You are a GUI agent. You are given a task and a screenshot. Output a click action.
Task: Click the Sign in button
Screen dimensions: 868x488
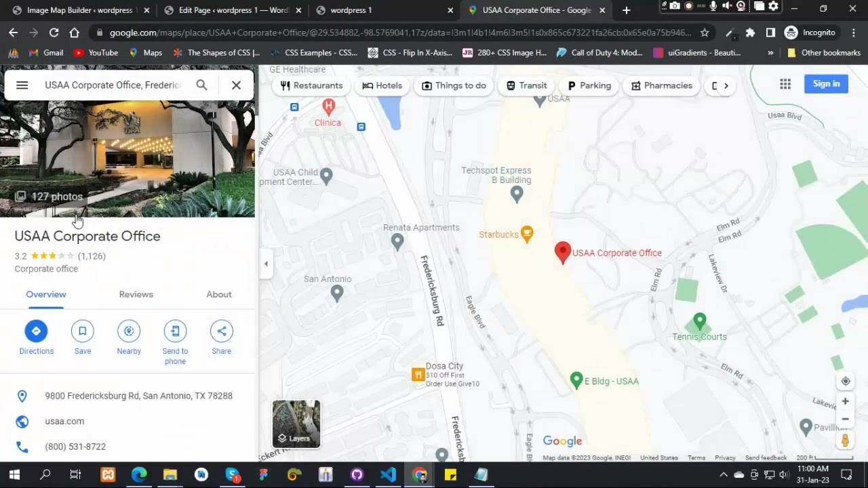pyautogui.click(x=826, y=84)
